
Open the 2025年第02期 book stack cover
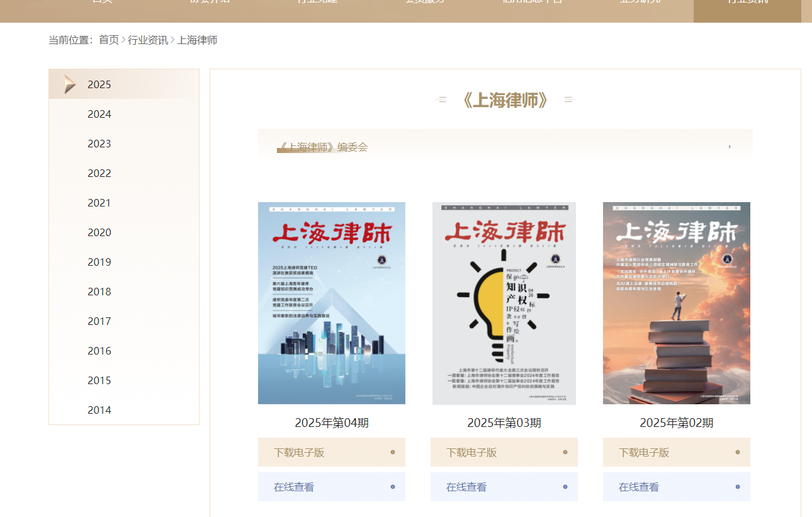[677, 303]
